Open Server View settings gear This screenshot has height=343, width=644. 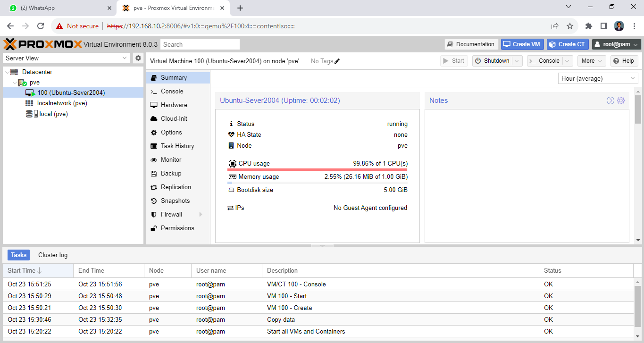coord(138,58)
